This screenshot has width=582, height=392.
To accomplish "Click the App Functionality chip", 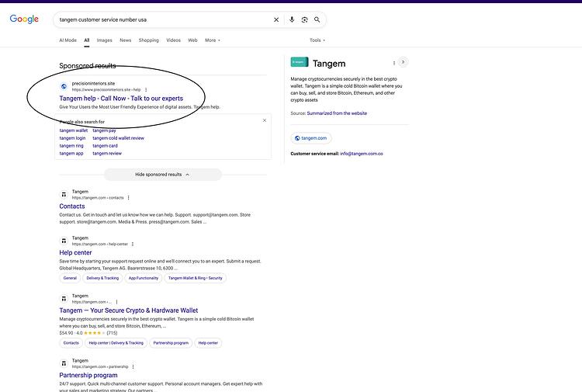I will click(x=144, y=278).
